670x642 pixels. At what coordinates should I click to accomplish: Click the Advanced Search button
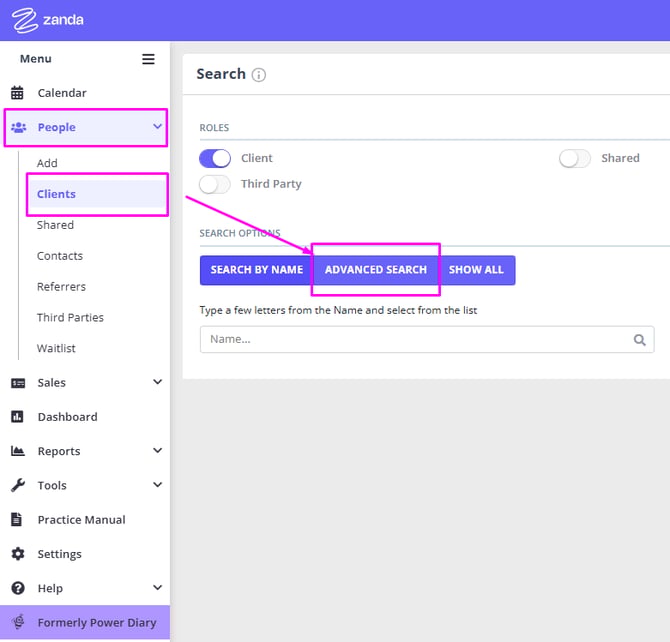(x=376, y=270)
